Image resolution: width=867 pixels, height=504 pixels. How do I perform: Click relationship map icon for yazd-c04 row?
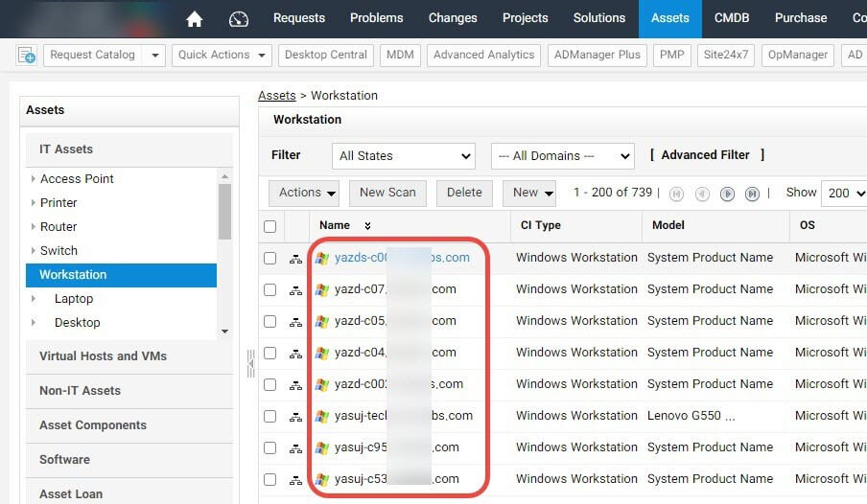295,354
